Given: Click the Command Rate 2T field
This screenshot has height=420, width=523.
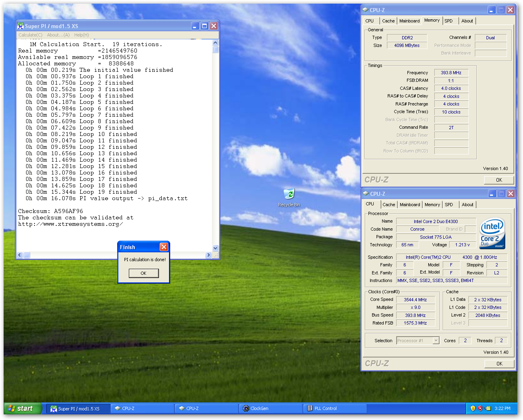Looking at the screenshot, I should pyautogui.click(x=451, y=128).
